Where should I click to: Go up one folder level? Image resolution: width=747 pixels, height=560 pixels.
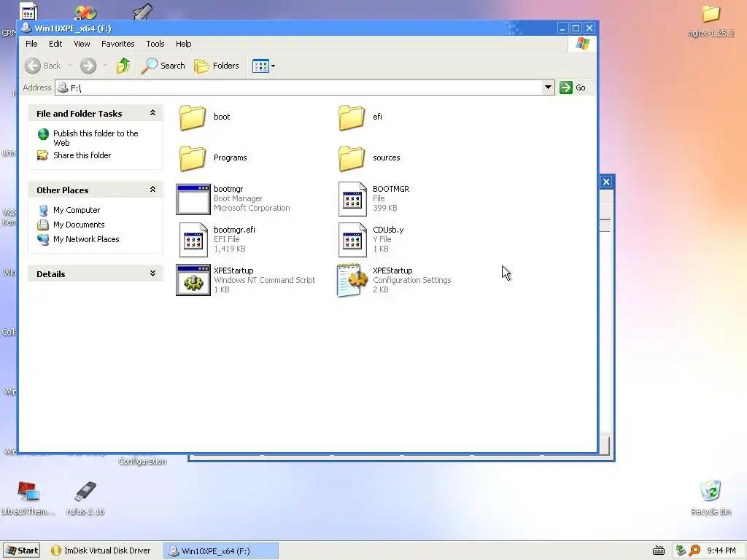coord(123,66)
